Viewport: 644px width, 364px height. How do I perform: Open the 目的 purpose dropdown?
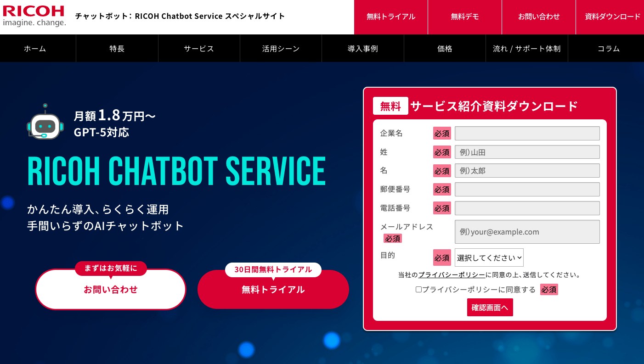[489, 258]
